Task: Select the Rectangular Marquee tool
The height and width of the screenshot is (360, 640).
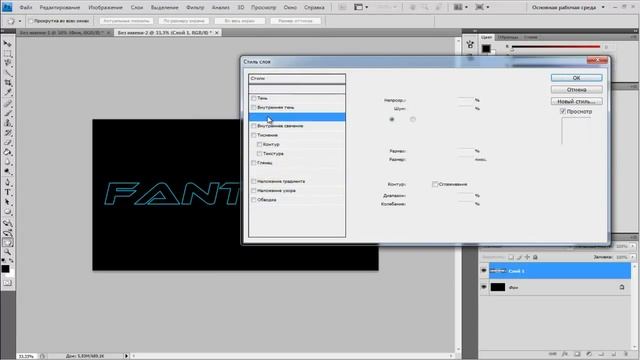Action: tap(7, 53)
